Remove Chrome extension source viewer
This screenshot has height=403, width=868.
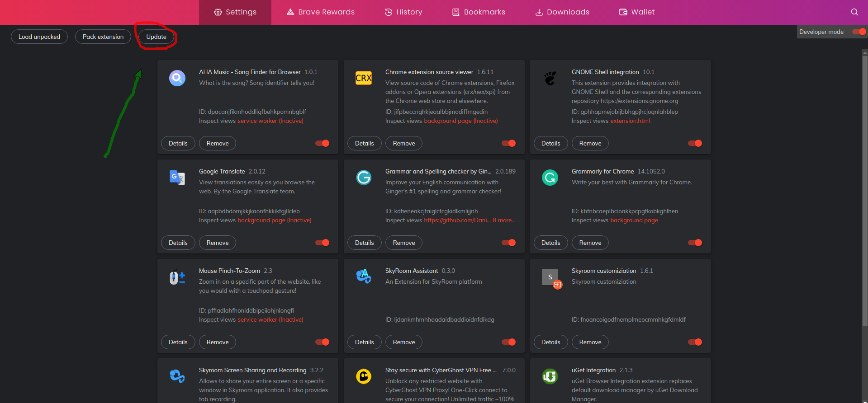pos(404,143)
